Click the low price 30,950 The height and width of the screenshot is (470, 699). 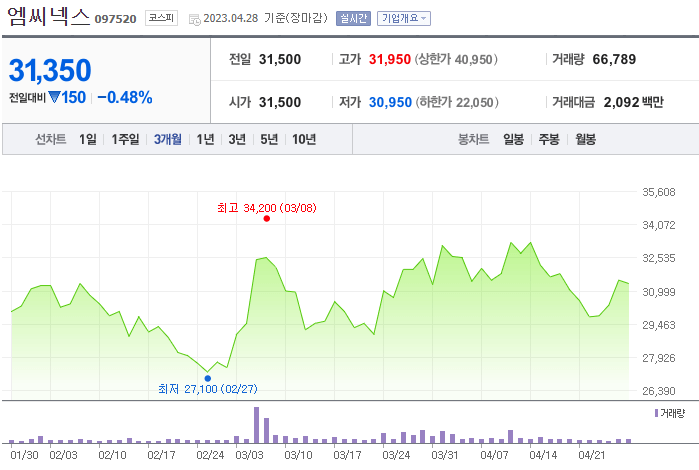[390, 102]
